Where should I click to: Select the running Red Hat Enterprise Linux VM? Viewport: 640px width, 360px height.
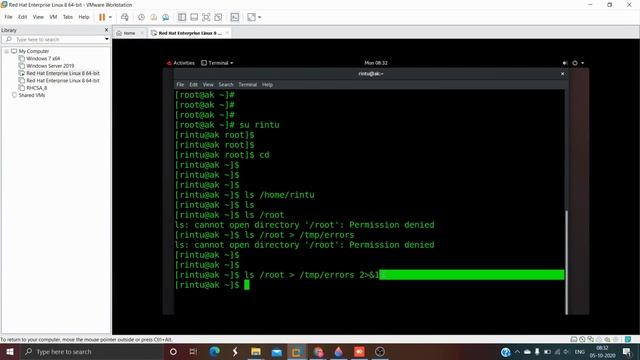(x=62, y=73)
